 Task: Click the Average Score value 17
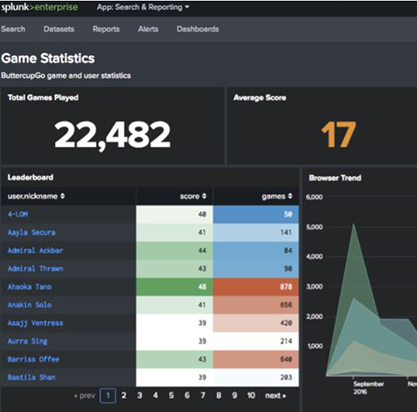click(x=338, y=134)
